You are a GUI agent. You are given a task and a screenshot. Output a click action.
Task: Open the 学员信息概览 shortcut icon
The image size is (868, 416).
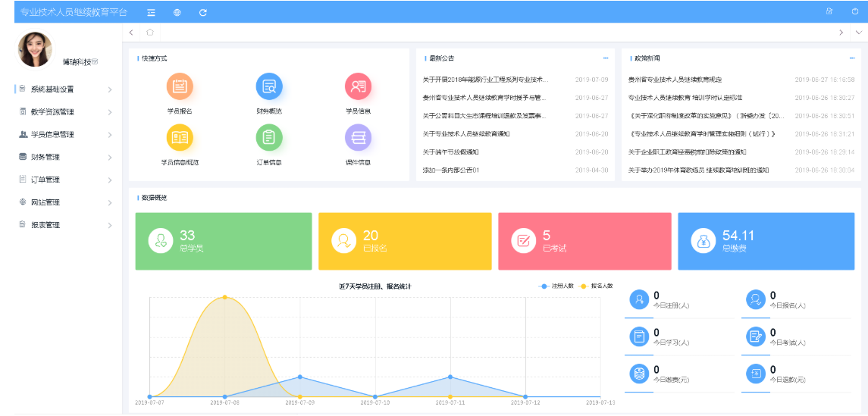pos(180,138)
